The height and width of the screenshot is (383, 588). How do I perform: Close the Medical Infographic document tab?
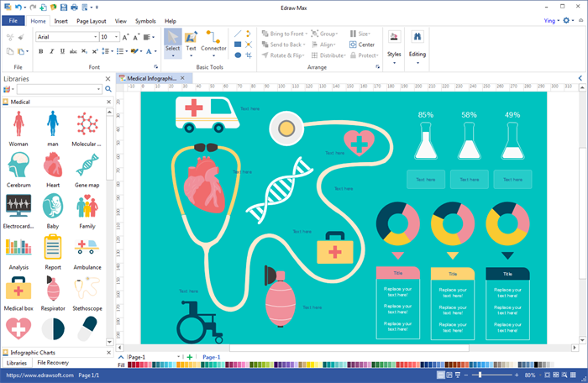[182, 78]
